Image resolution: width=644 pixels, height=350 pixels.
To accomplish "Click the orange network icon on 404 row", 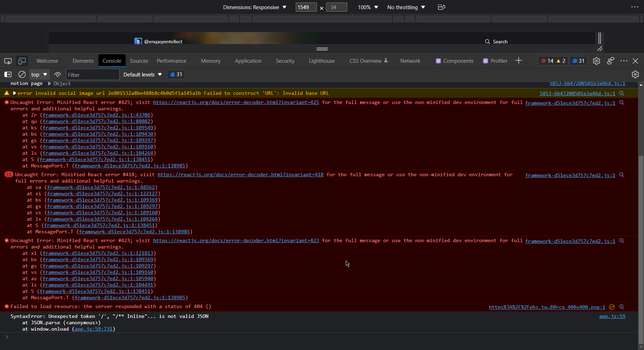I will (612, 307).
